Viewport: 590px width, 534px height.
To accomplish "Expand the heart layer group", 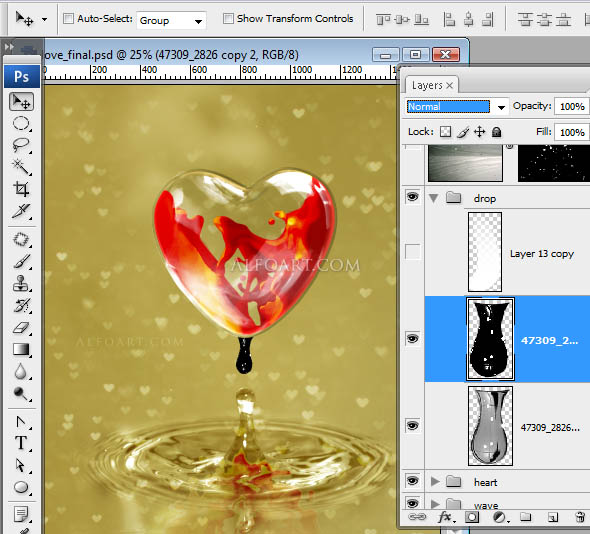I will click(x=435, y=481).
